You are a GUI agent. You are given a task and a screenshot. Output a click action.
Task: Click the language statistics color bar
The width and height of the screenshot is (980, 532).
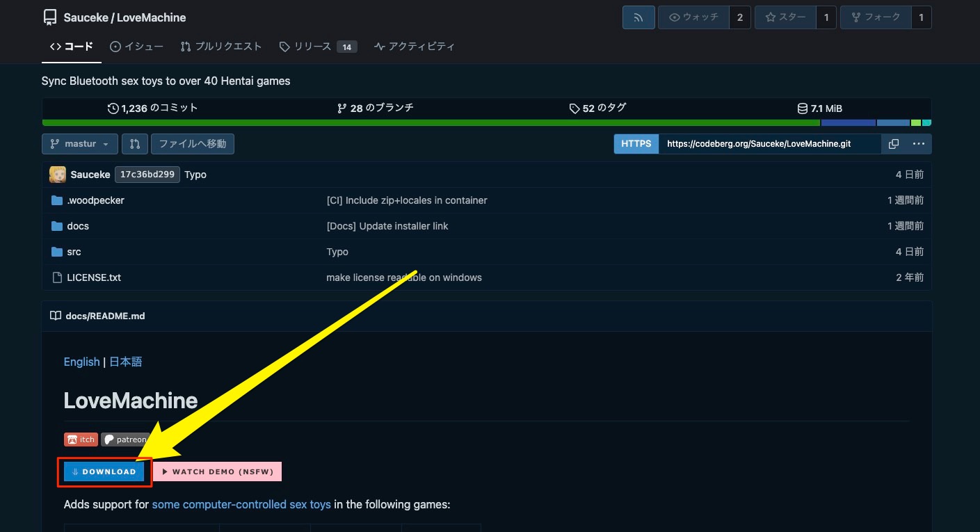pyautogui.click(x=487, y=123)
